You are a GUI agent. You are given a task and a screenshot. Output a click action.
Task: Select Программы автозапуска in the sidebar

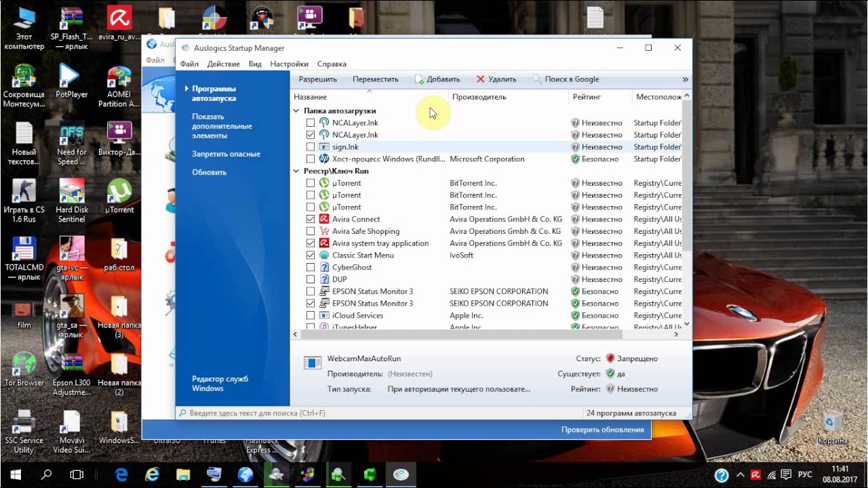click(214, 94)
